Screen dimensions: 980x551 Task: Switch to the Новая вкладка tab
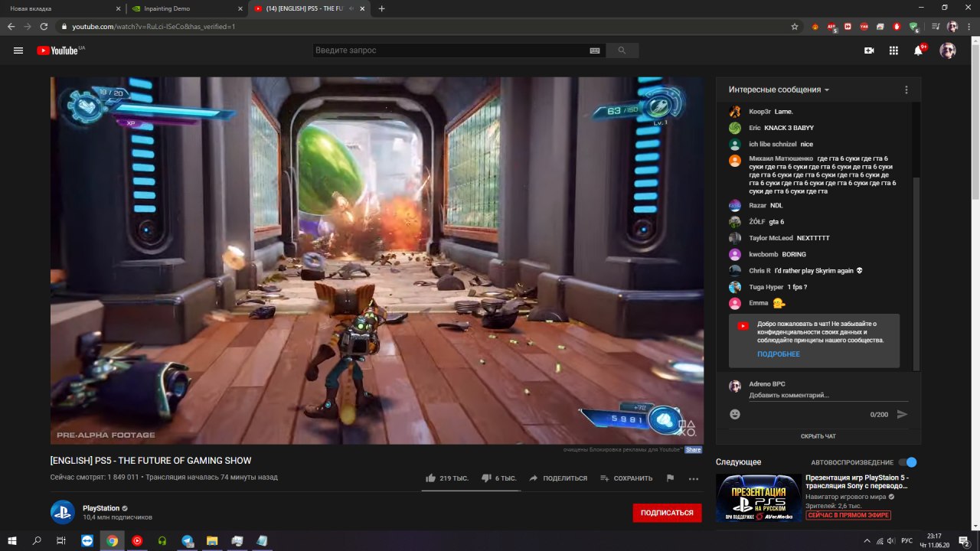click(62, 8)
